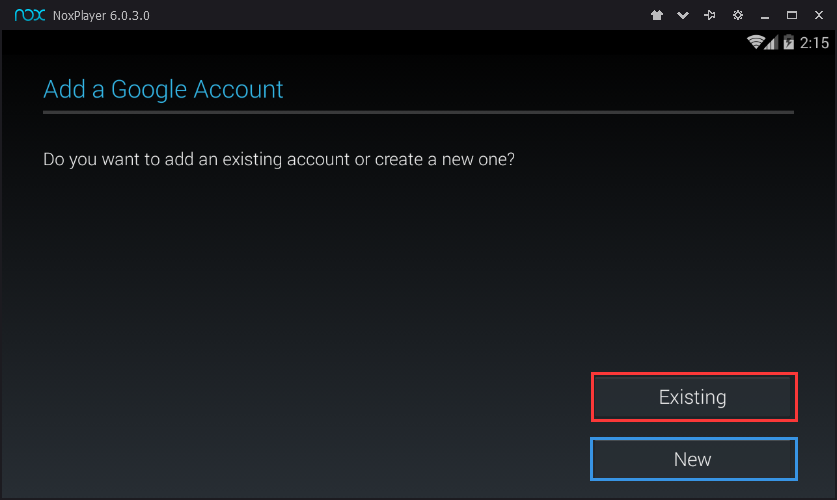Click the 2:15 clock text
The width and height of the screenshot is (837, 500).
point(814,43)
